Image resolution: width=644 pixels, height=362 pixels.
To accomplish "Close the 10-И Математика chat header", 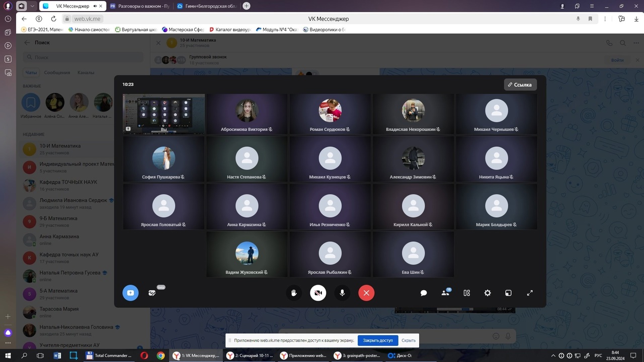I will 158,43.
